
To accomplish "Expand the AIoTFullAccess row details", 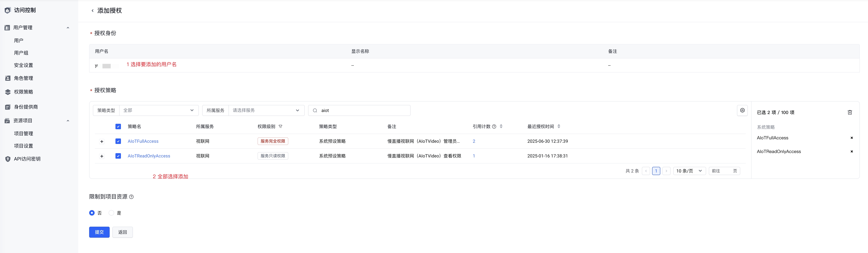I will (x=102, y=142).
